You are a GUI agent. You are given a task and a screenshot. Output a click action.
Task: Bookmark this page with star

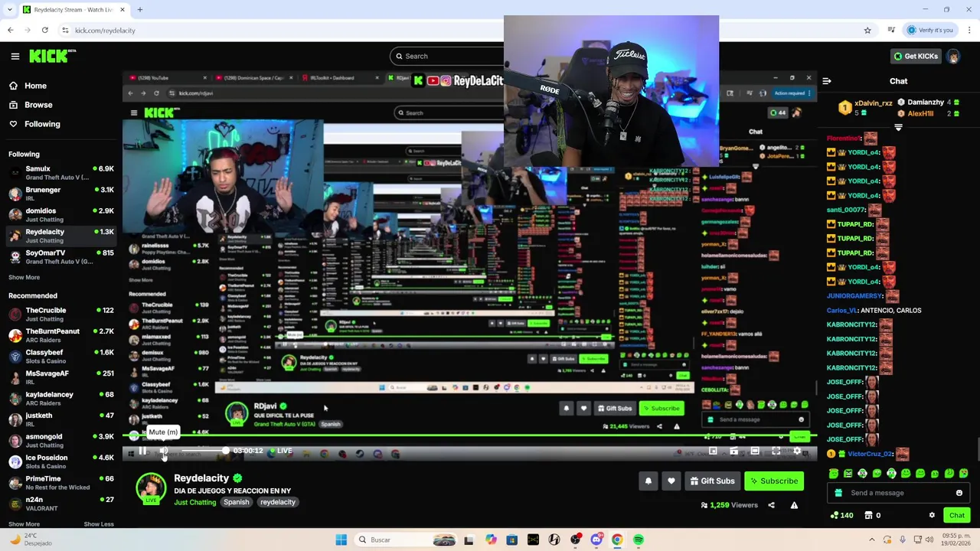point(867,30)
